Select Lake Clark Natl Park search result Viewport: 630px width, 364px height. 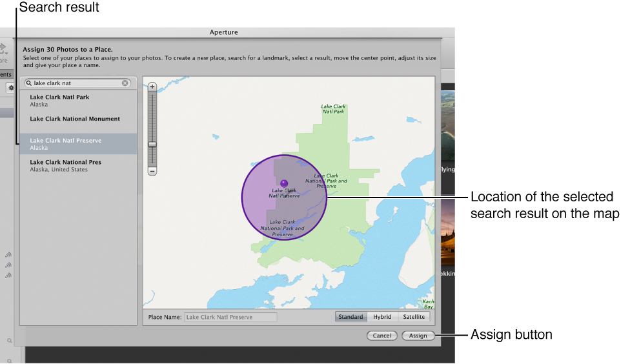click(x=78, y=101)
